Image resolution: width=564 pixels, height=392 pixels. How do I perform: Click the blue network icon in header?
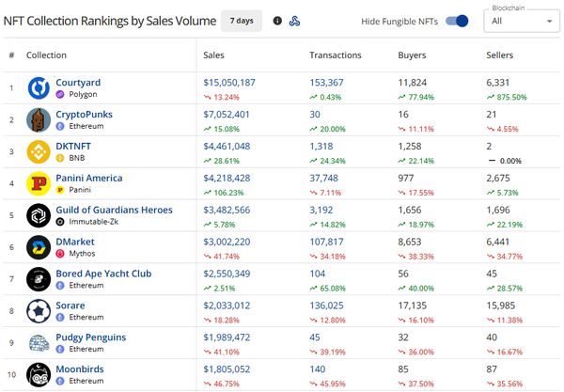[x=294, y=21]
